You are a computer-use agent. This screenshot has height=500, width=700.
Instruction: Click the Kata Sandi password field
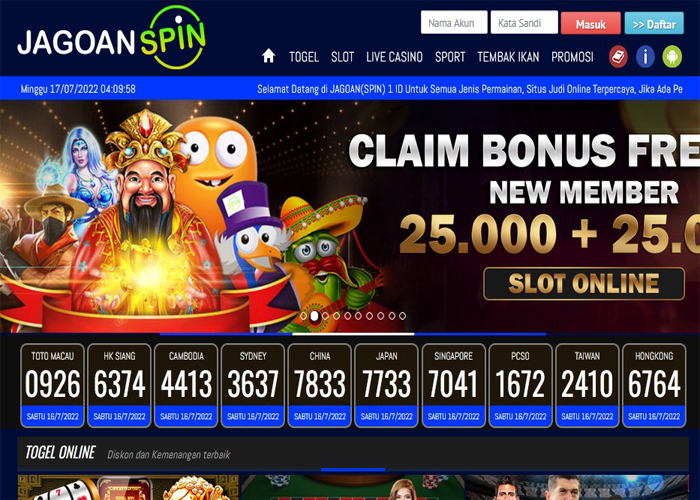coord(524,22)
